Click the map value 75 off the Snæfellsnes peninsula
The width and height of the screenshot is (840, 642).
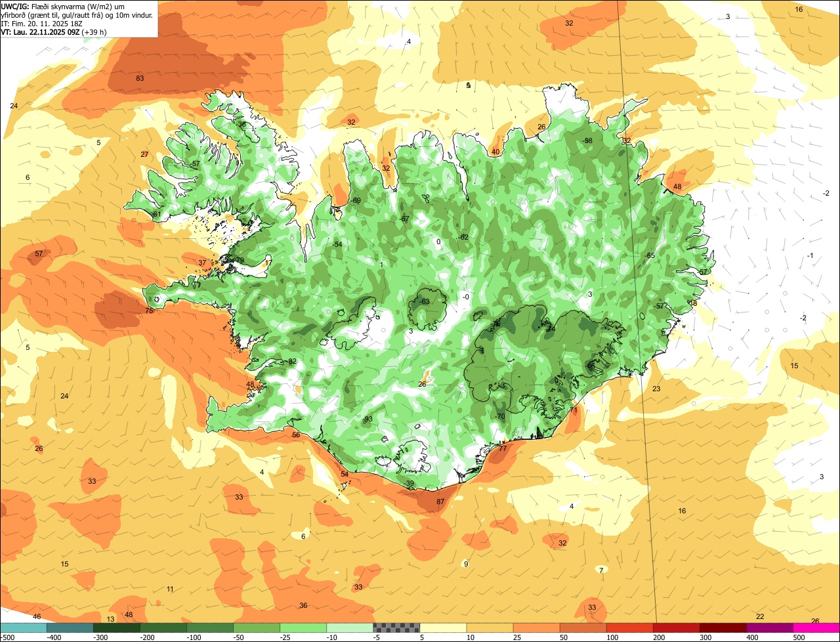click(x=149, y=310)
